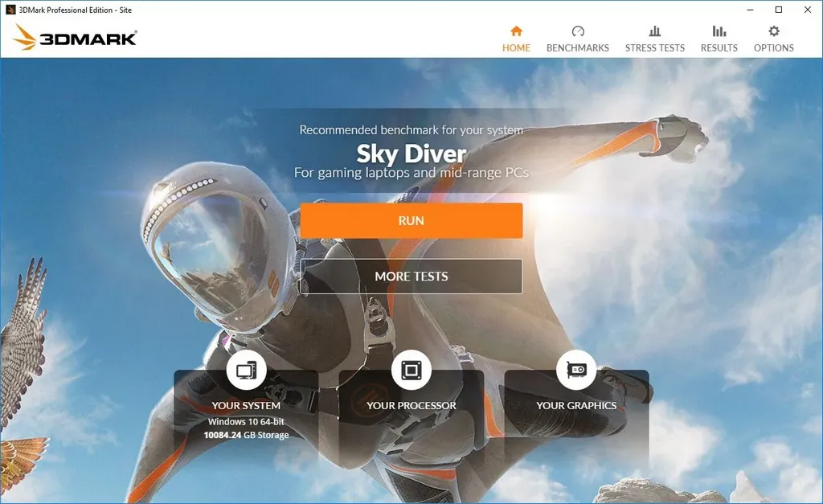
Task: Run the Sky Diver benchmark
Action: coord(411,220)
